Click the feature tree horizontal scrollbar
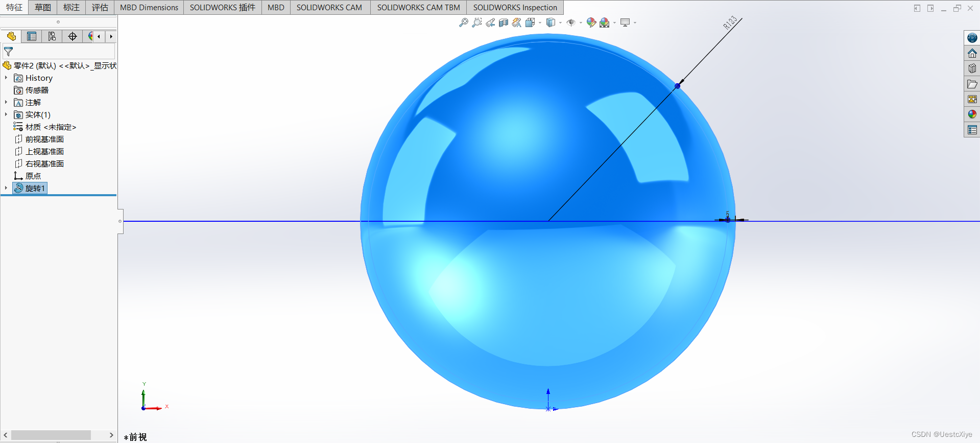The image size is (980, 443). point(51,435)
